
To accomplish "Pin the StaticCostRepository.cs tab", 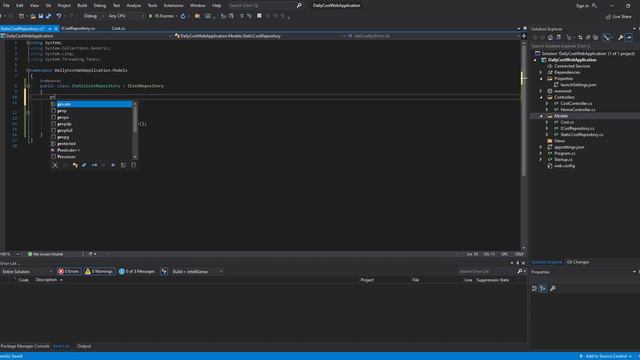I will point(50,29).
